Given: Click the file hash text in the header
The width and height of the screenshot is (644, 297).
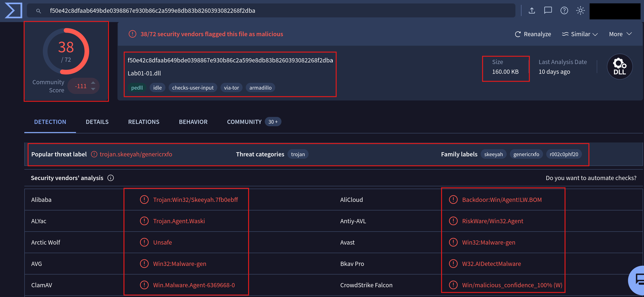Looking at the screenshot, I should [230, 60].
